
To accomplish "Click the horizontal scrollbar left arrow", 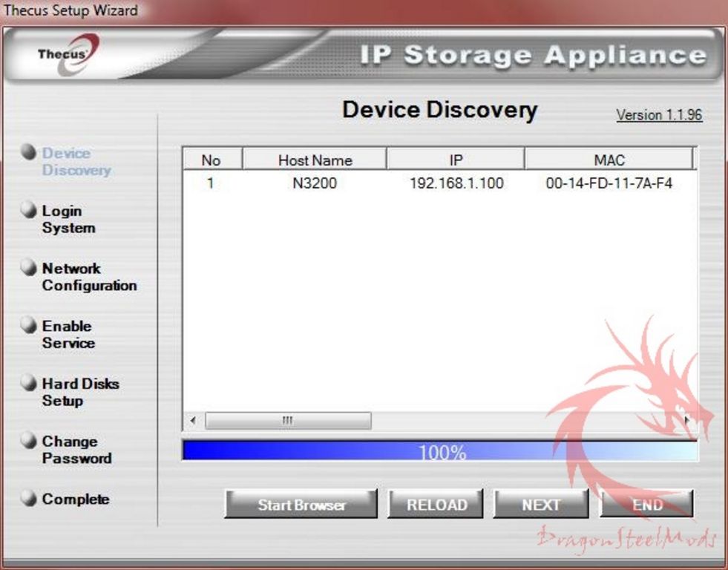I will tap(193, 421).
